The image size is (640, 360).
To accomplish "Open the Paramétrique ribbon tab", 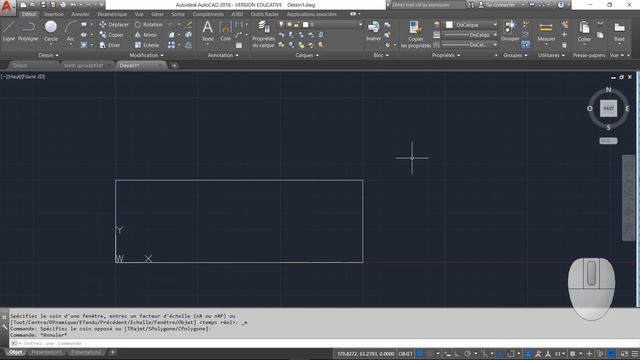I will 112,14.
